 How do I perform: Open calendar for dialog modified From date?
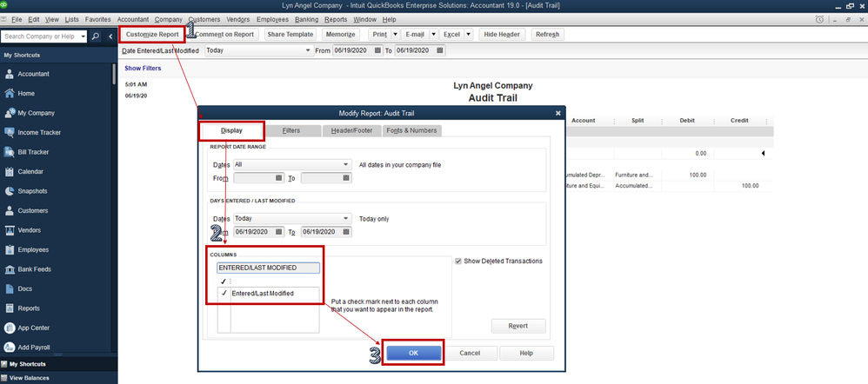[x=279, y=232]
